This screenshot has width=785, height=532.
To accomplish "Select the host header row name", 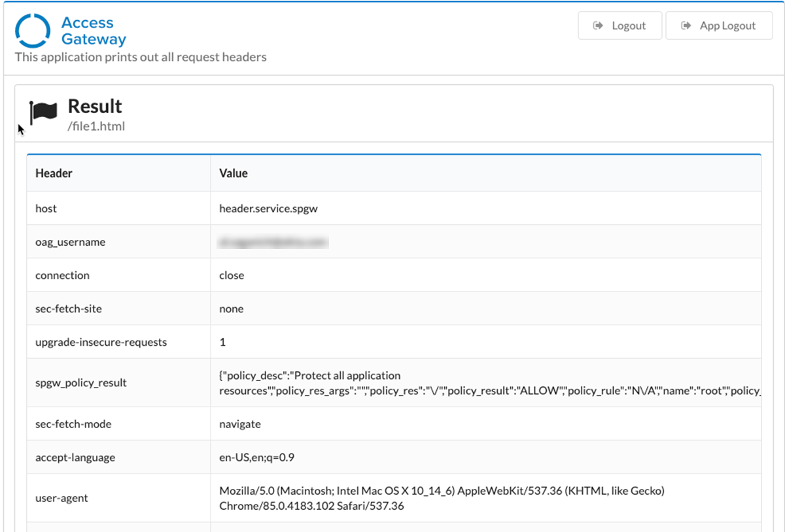I will tap(46, 208).
